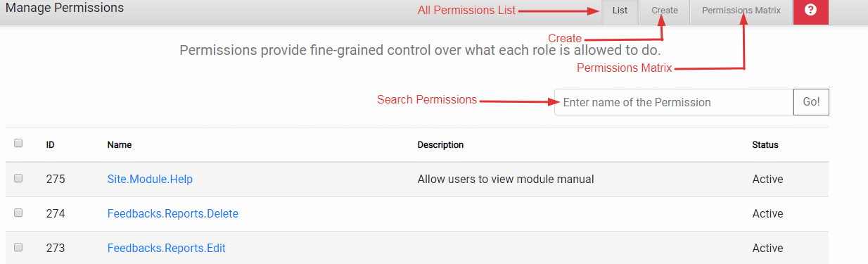Open the Feedbacks.Reports.Edit permission link
The width and height of the screenshot is (868, 264).
tap(167, 249)
